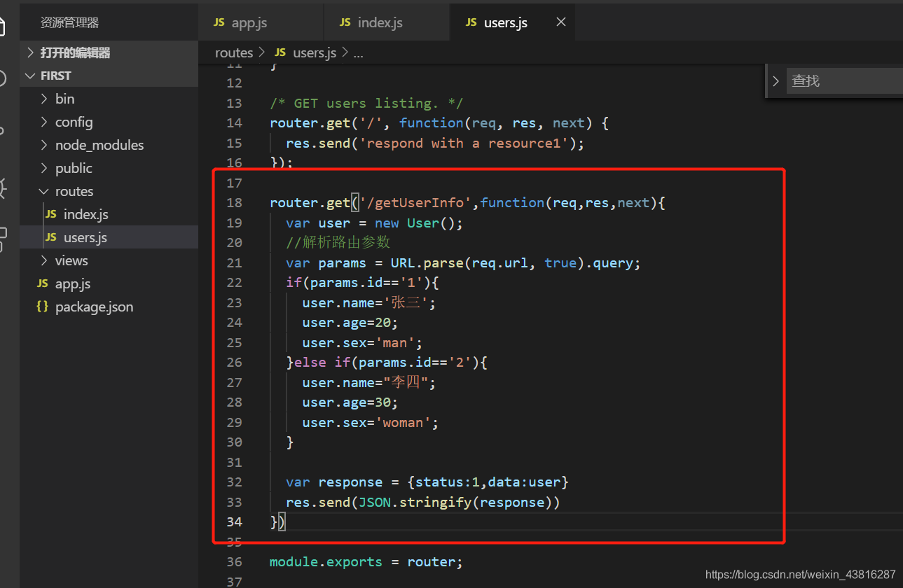Image resolution: width=903 pixels, height=588 pixels.
Task: Switch to the index.js editor tab
Action: tap(387, 22)
